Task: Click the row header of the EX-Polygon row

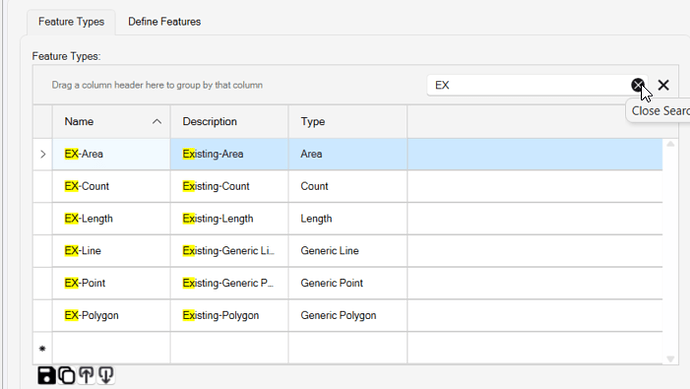Action: point(42,316)
